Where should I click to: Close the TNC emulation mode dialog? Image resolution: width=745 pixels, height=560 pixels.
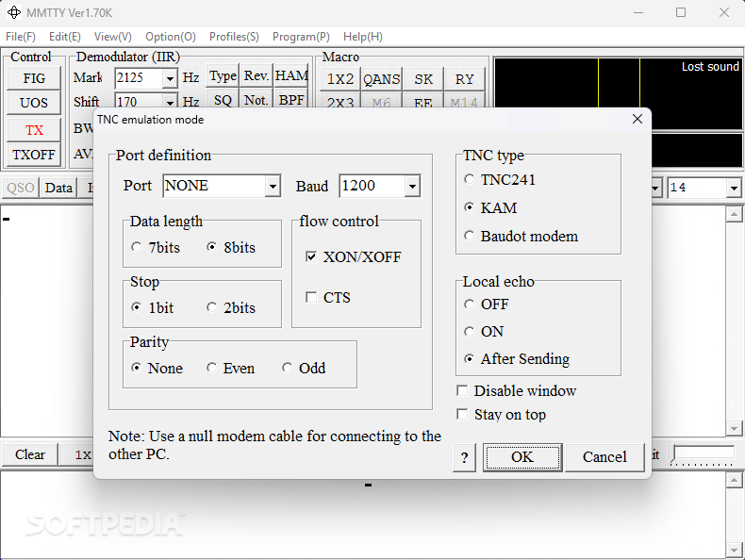pyautogui.click(x=637, y=119)
